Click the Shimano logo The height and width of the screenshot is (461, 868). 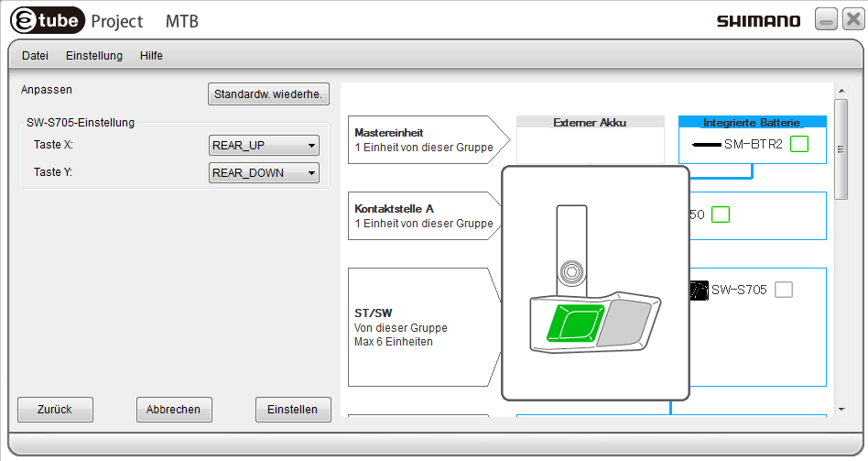758,21
